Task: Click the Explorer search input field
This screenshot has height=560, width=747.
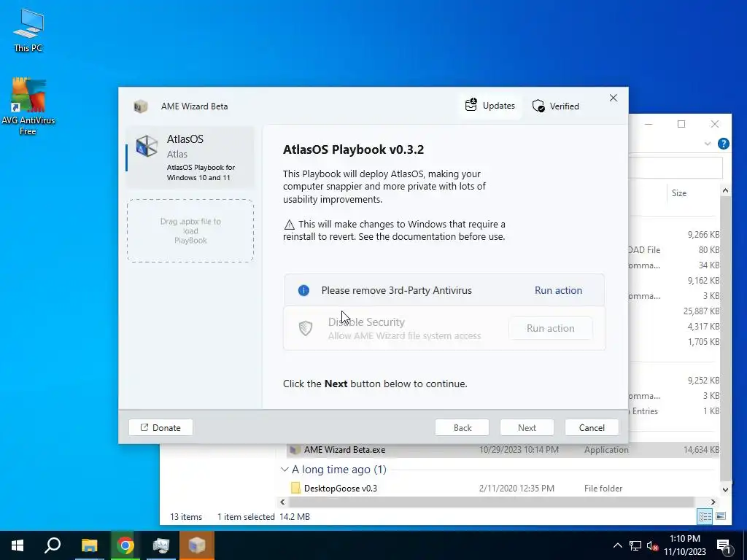Action: [675, 168]
